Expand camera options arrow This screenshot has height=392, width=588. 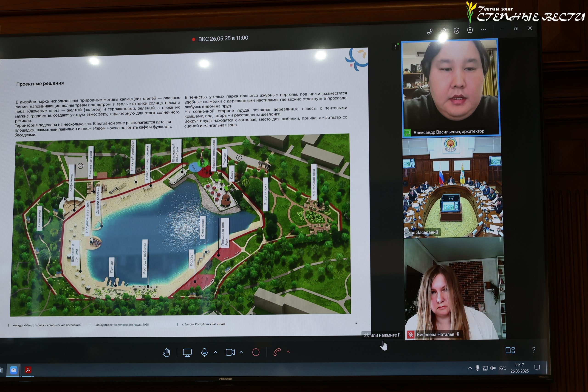241,352
